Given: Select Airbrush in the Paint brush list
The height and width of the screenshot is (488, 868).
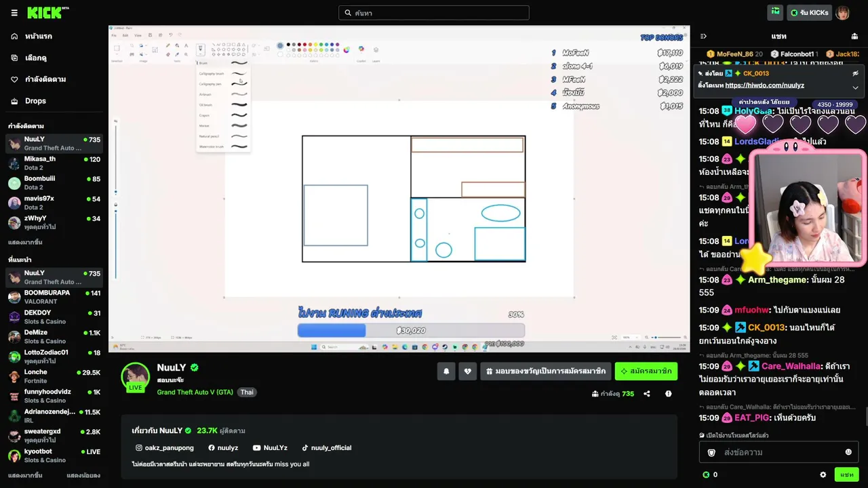Looking at the screenshot, I should tap(223, 94).
